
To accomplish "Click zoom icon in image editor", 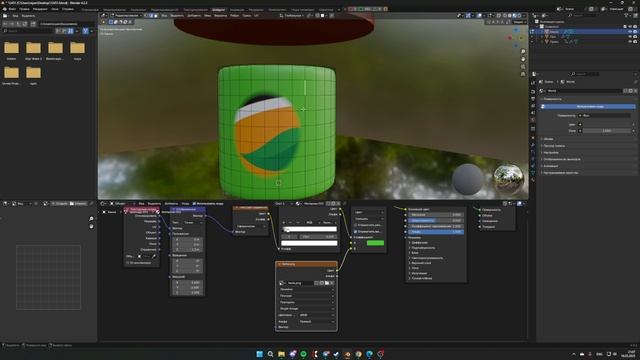I will coord(91,219).
